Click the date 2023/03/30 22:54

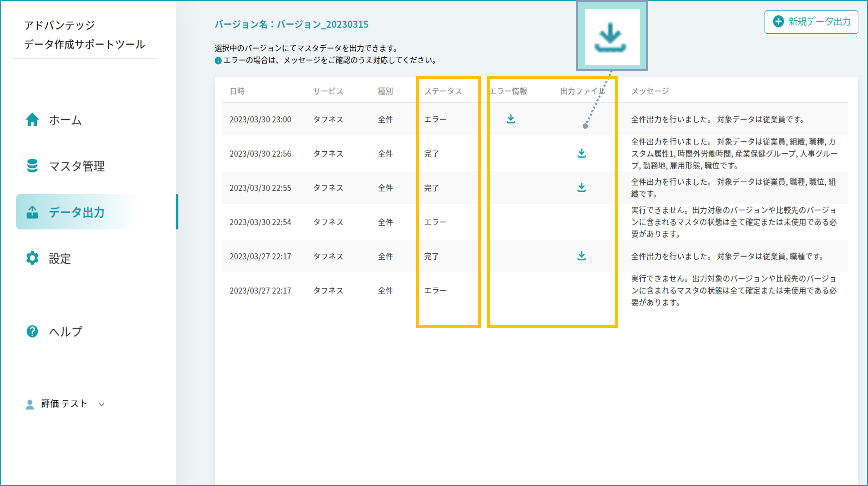click(x=260, y=222)
